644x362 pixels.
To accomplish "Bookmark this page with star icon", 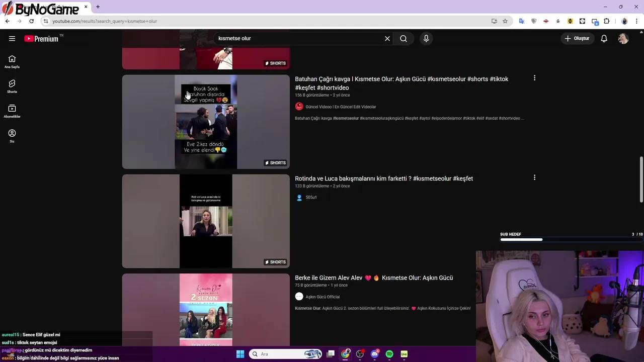I will tap(505, 21).
